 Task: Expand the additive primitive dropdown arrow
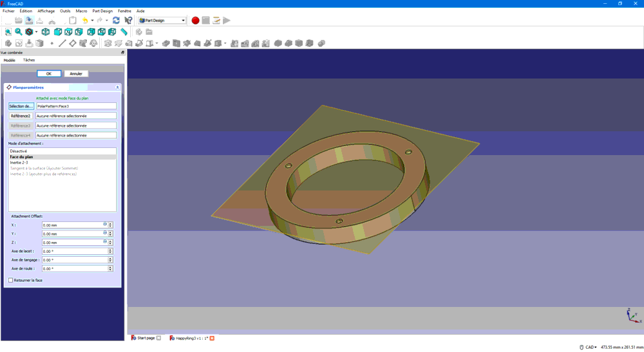156,43
